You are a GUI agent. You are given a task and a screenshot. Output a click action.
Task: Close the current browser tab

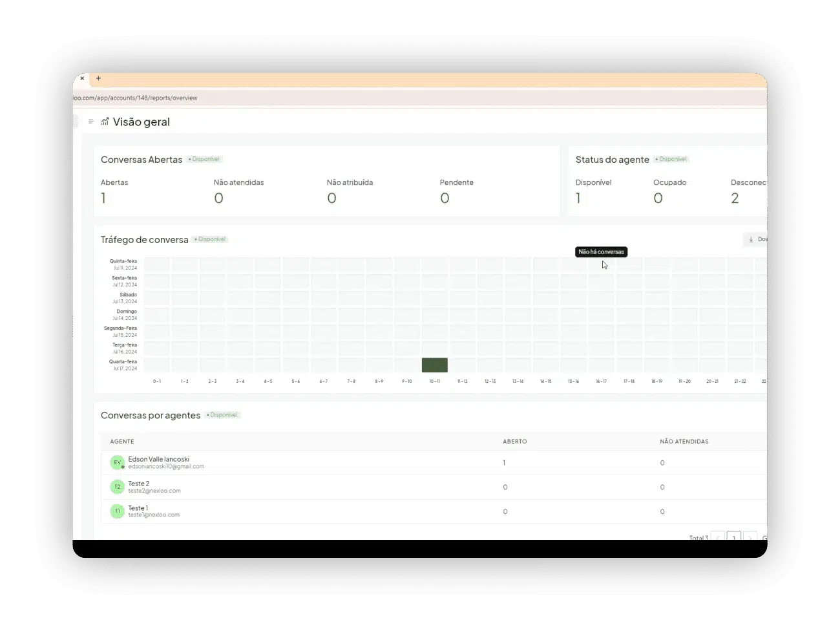point(82,78)
